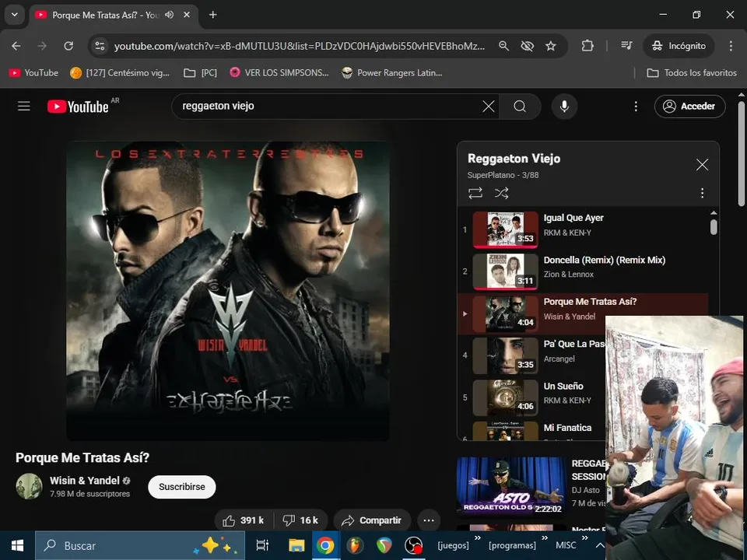Open Power Rangers Latin bookmark

point(391,73)
